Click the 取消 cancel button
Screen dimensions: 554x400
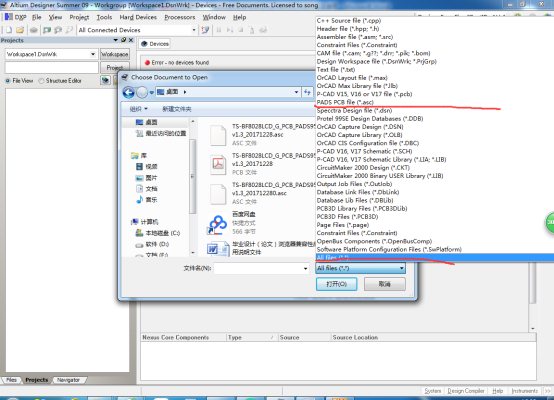[x=384, y=284]
